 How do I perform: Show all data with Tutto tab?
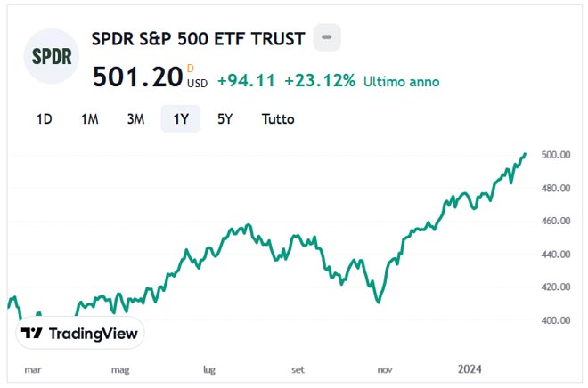[278, 118]
